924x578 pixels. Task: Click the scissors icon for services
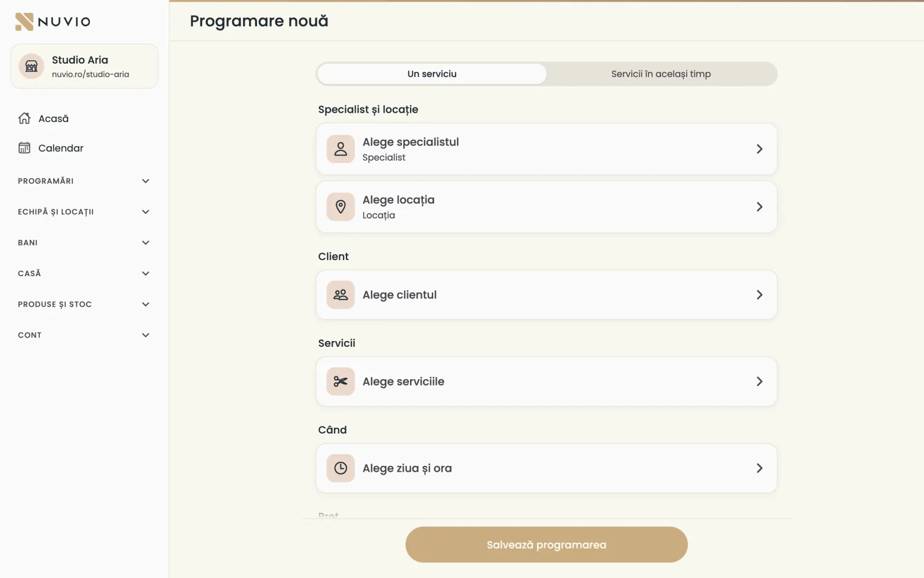click(x=341, y=381)
